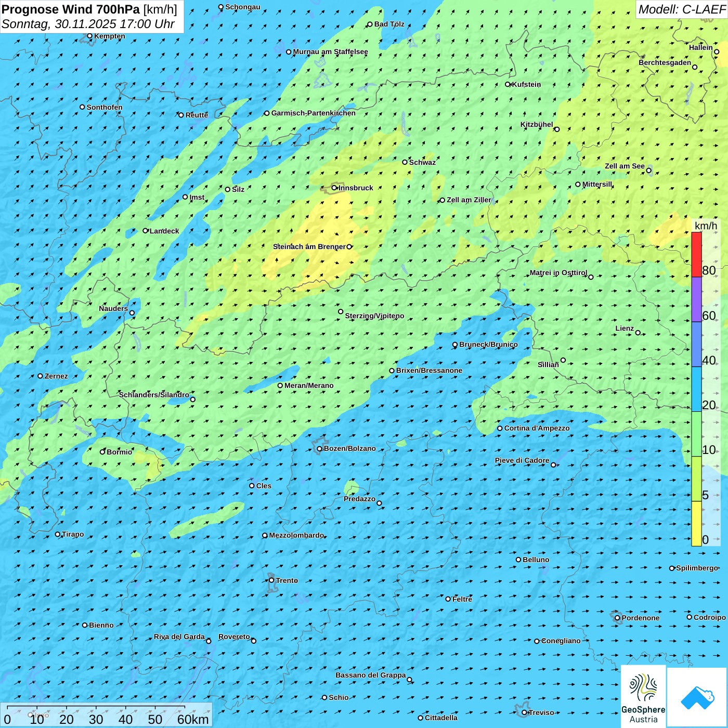Click the Murnau am Staffelsee label
Viewport: 728px width, 728px height.
pos(330,51)
